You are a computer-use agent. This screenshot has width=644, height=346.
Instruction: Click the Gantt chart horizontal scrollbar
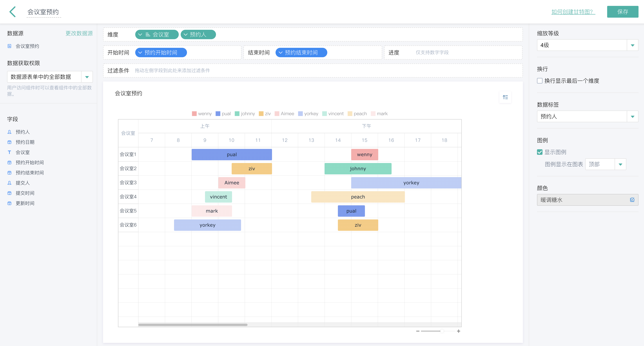[193, 325]
